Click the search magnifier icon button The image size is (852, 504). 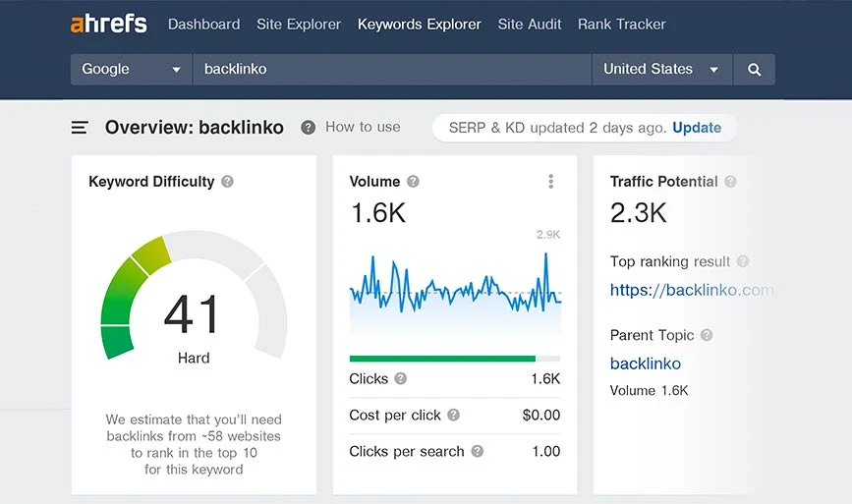pyautogui.click(x=754, y=69)
